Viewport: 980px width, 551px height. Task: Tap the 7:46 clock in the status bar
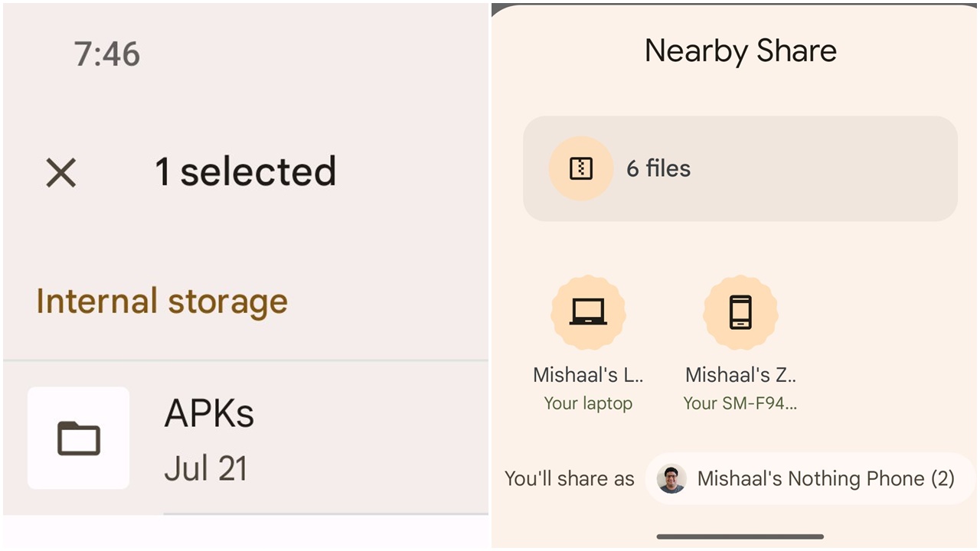(107, 53)
